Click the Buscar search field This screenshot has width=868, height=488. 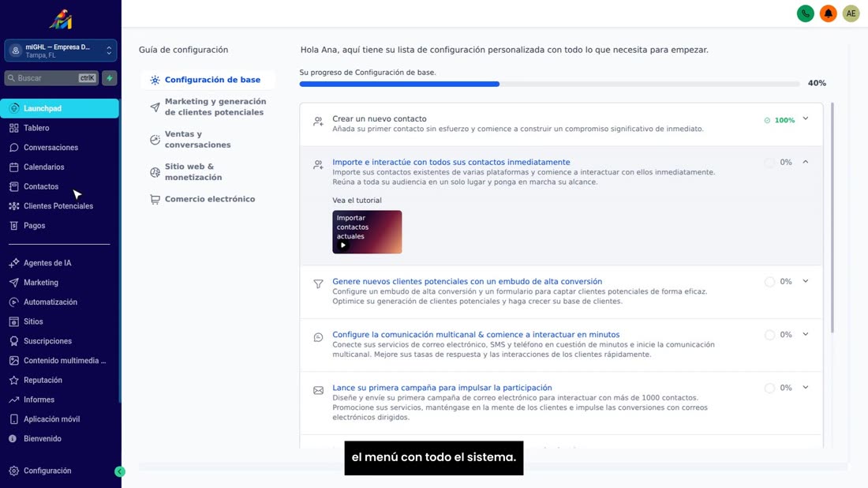pyautogui.click(x=51, y=78)
